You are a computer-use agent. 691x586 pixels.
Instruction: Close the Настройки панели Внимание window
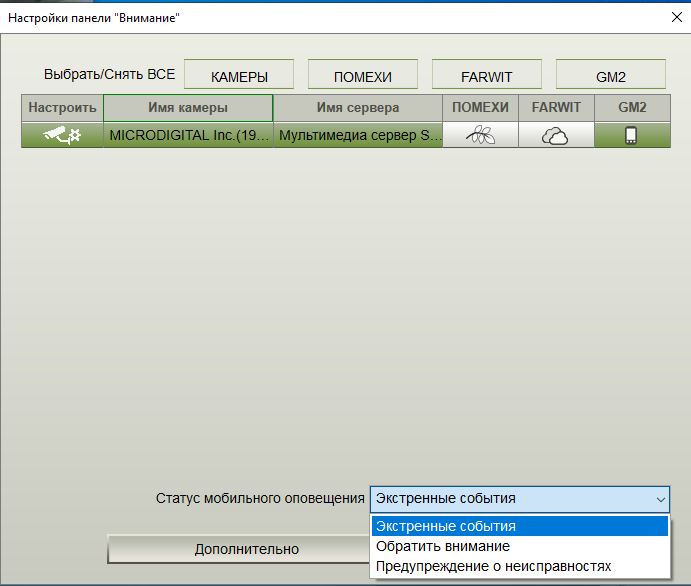click(x=676, y=17)
